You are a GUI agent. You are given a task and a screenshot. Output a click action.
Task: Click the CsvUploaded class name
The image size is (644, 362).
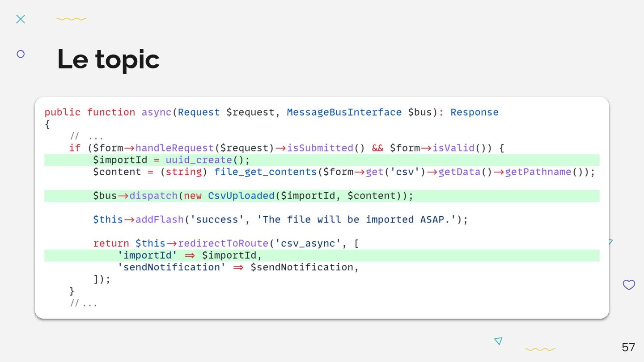(x=241, y=196)
